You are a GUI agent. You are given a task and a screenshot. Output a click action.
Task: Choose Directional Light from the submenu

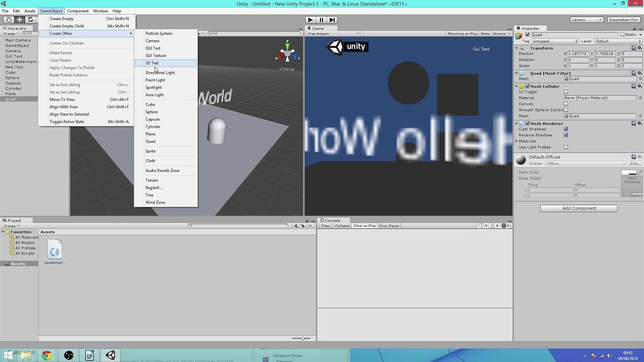coord(166,72)
